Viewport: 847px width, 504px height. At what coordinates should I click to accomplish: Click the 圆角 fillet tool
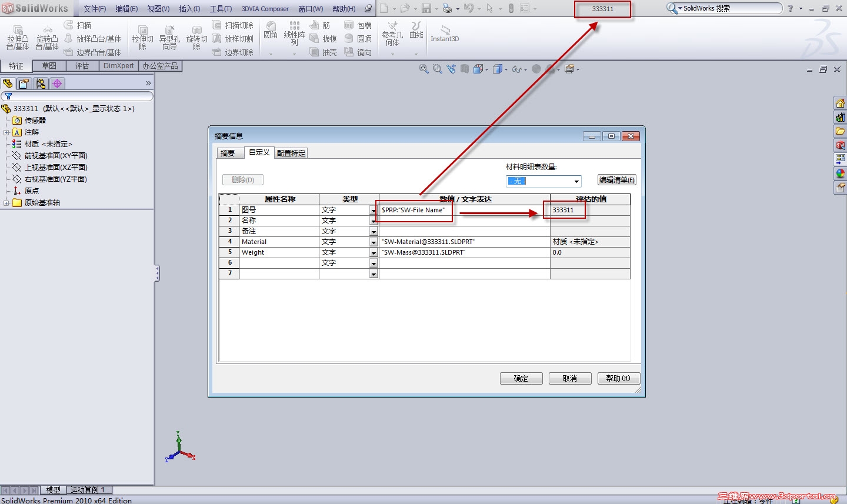[x=271, y=31]
